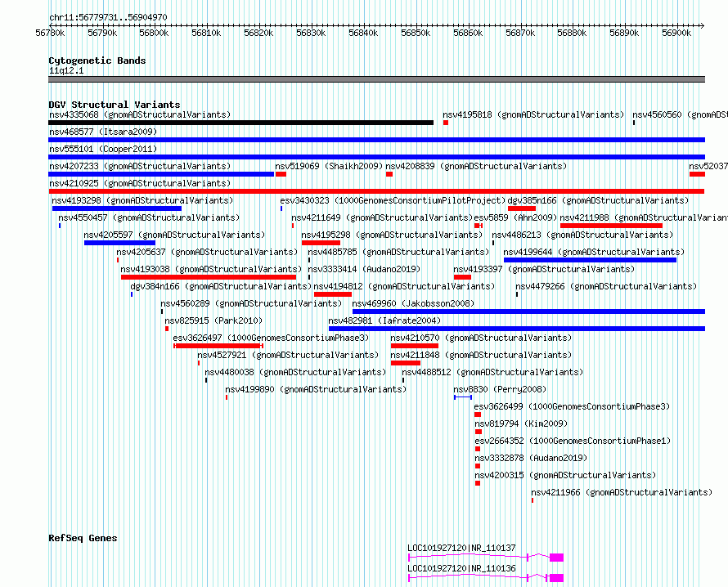The image size is (728, 587).
Task: Click nsv8830 (Perry2008) label
Action: tap(500, 389)
